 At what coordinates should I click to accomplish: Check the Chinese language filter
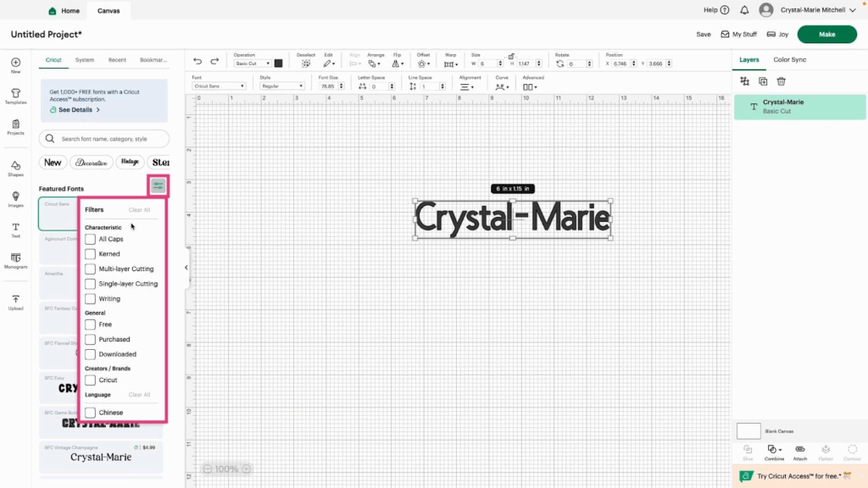tap(90, 413)
